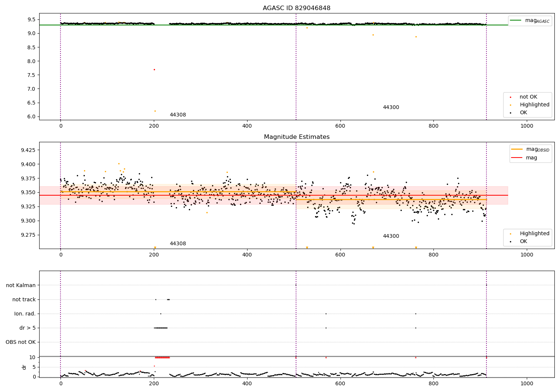The height and width of the screenshot is (392, 560).
Task: Click the 44308 label in Magnitude Estimates plot
Action: 178,244
